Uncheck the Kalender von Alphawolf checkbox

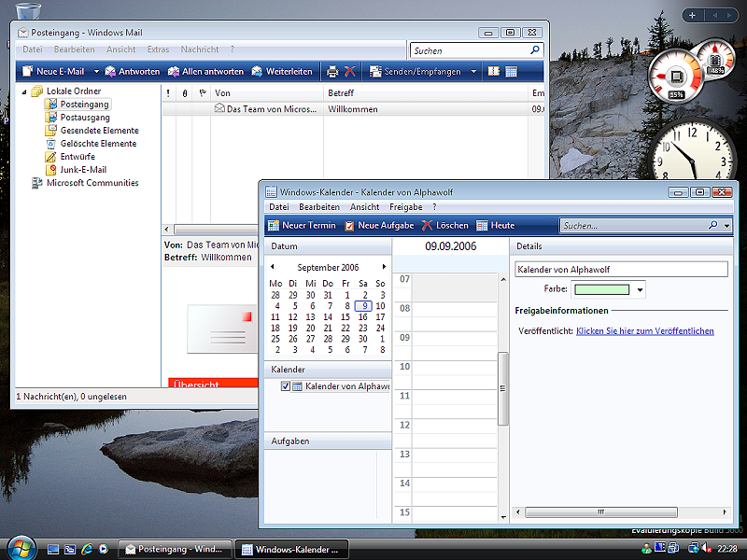[286, 385]
